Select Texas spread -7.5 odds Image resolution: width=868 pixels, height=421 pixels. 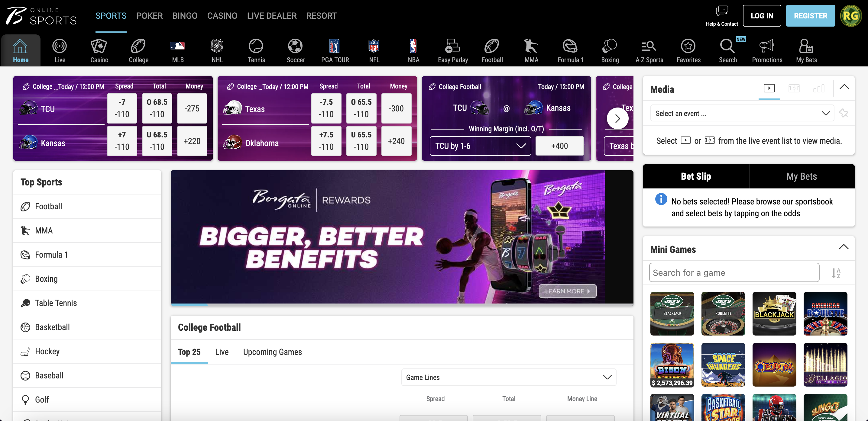pyautogui.click(x=326, y=108)
